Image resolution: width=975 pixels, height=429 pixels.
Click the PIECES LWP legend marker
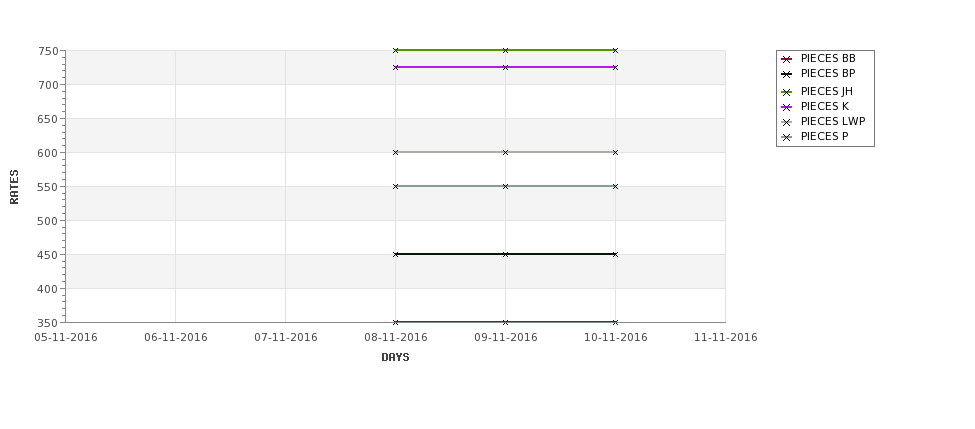click(787, 122)
